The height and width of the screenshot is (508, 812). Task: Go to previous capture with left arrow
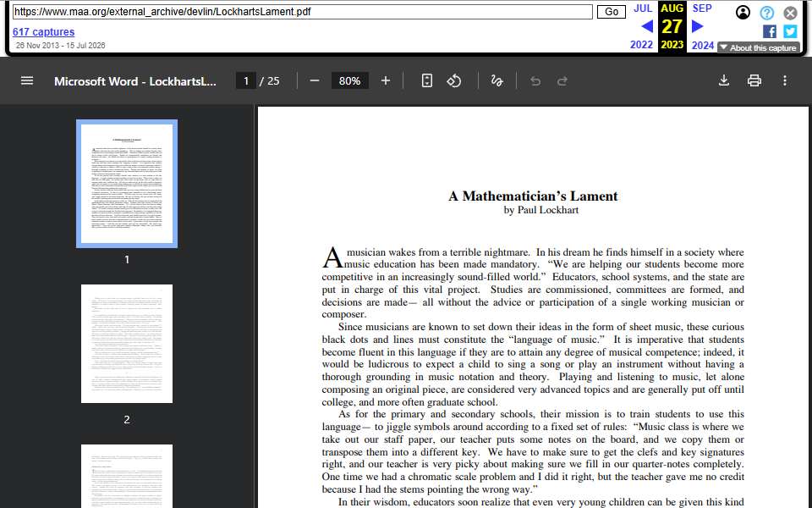647,26
